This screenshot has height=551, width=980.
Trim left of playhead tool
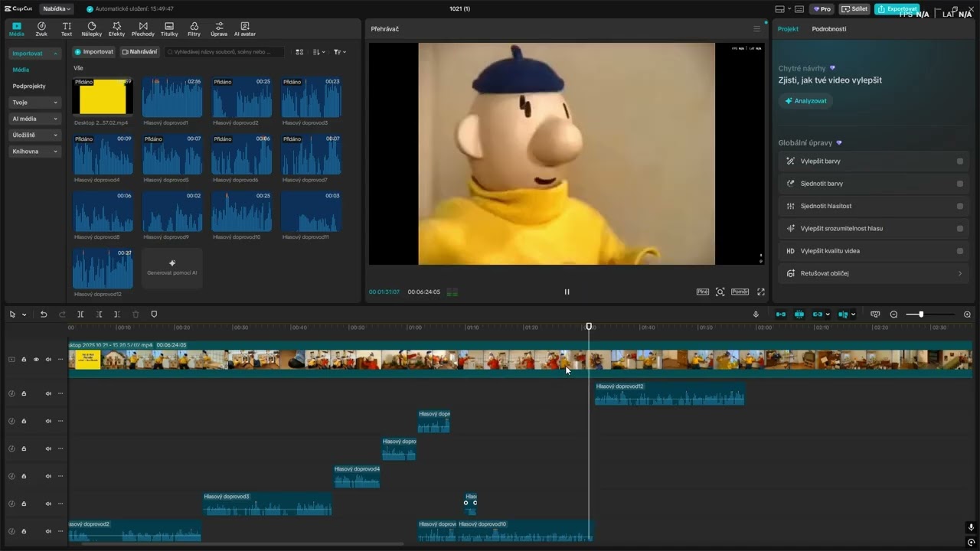click(99, 315)
